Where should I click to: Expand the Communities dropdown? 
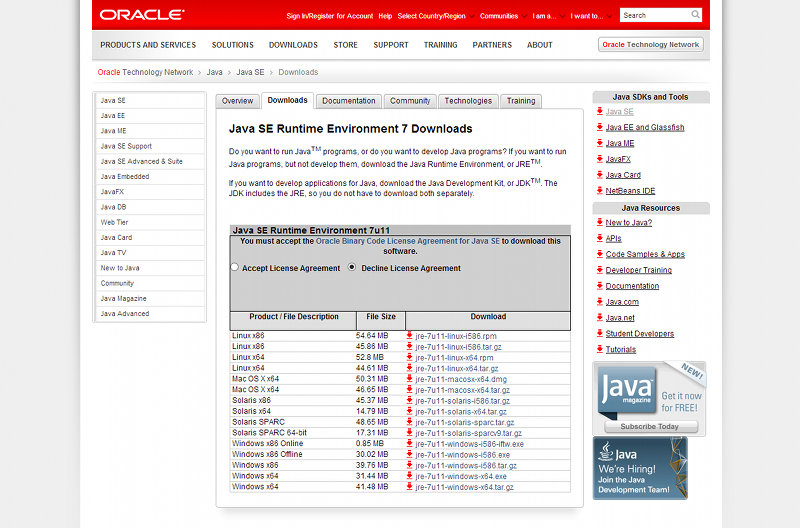click(503, 16)
